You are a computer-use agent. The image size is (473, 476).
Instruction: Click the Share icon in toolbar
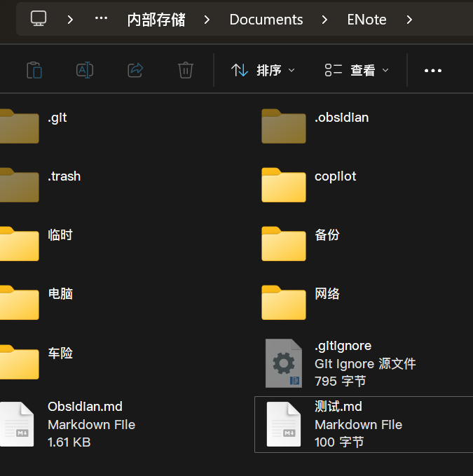point(135,70)
